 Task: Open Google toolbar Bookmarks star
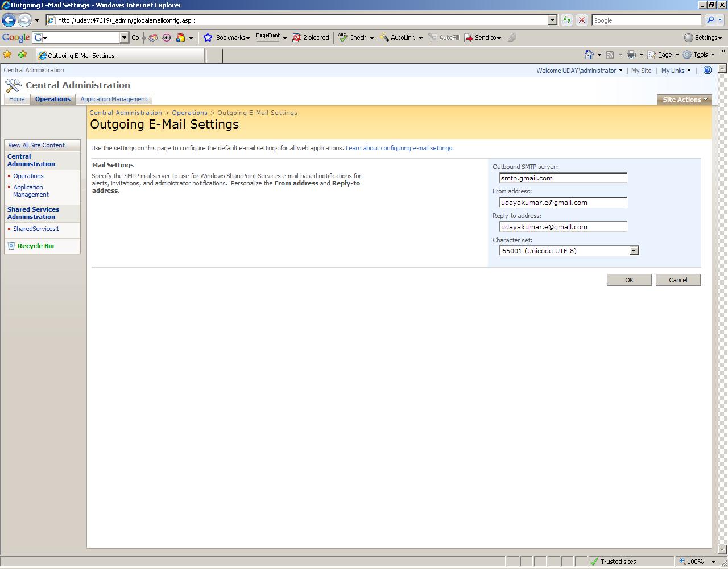208,38
